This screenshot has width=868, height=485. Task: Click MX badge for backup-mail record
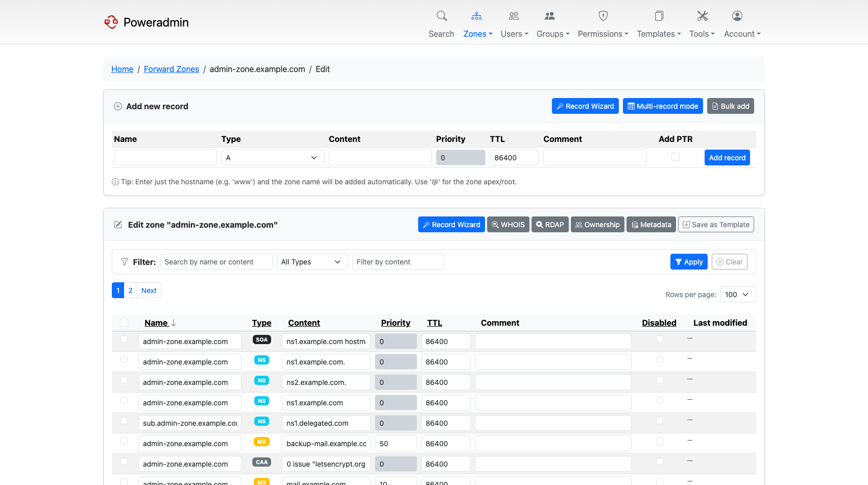(262, 442)
